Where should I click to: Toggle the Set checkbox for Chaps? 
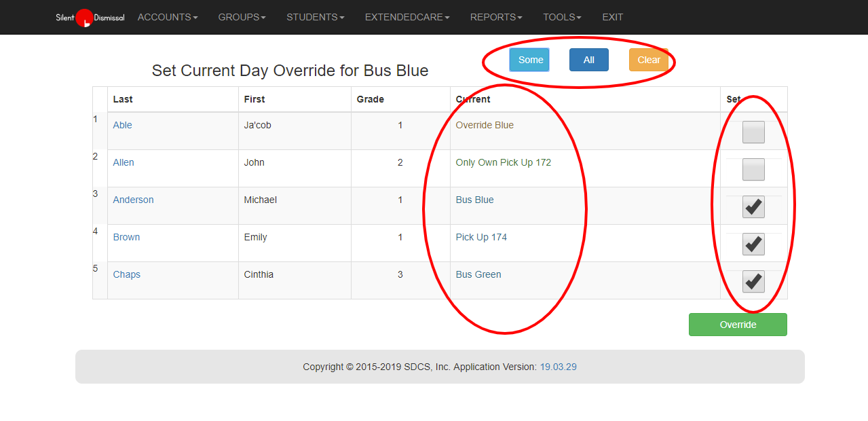coord(753,281)
